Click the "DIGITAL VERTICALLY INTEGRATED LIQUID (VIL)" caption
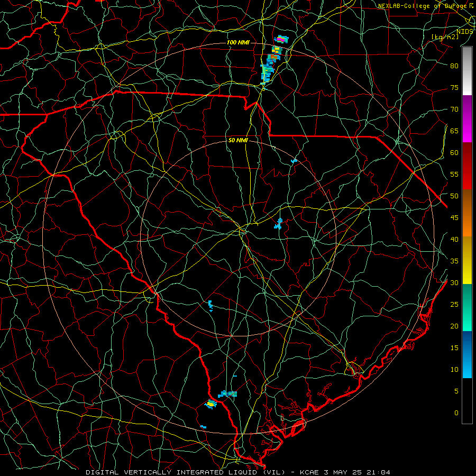This screenshot has width=476, height=476. [185, 472]
